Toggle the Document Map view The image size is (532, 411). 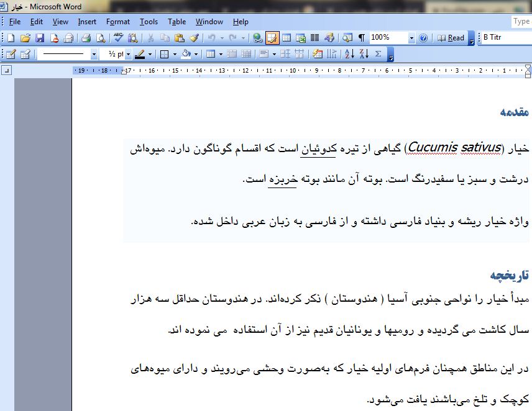(347, 38)
